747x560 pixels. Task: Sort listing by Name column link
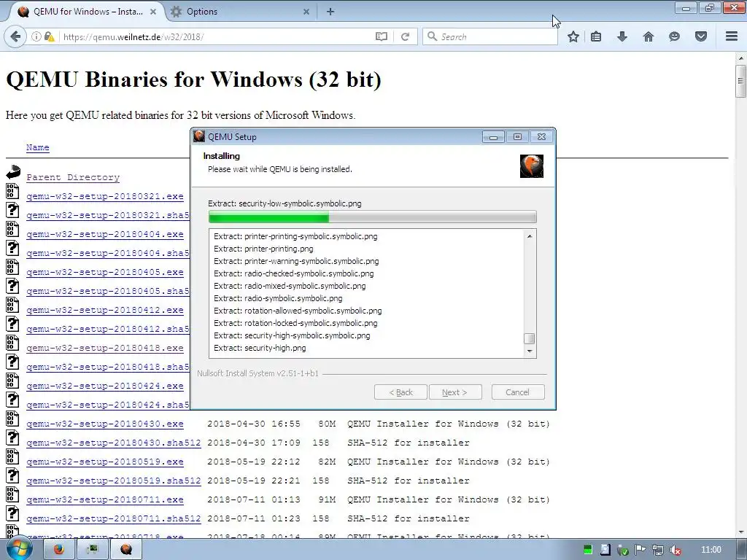[x=38, y=147]
